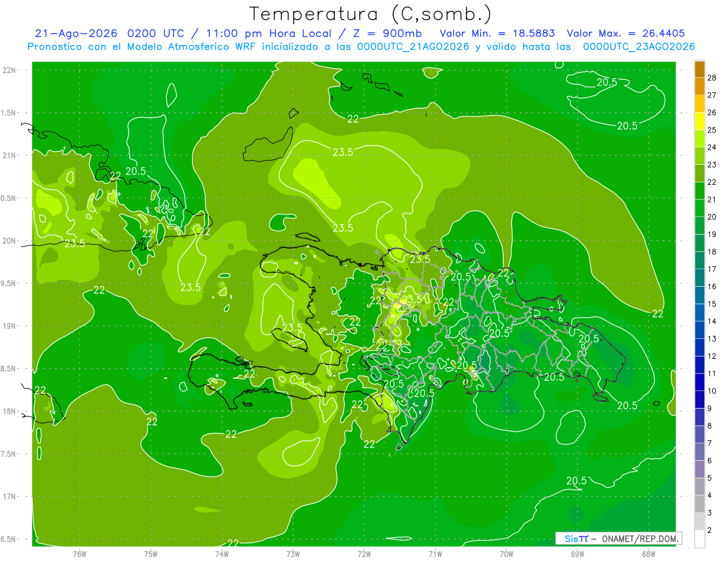Pick the lime swatch between 24 and 25

pyautogui.click(x=700, y=139)
